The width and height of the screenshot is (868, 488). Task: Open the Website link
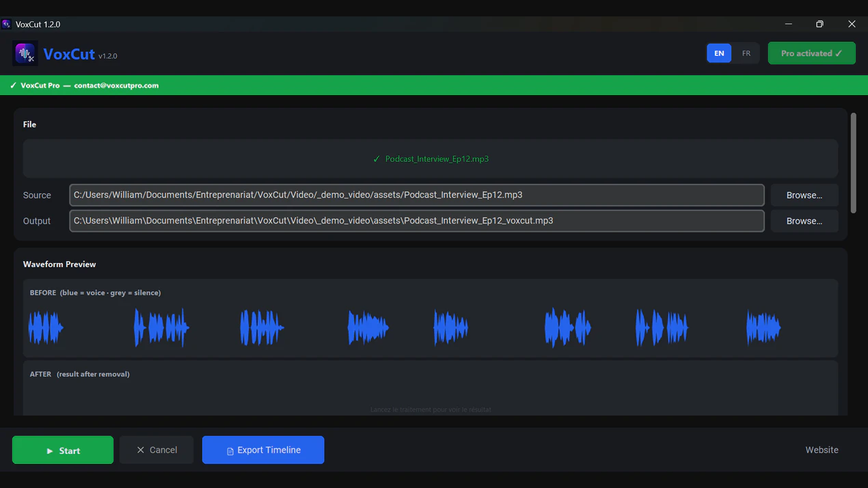coord(822,450)
